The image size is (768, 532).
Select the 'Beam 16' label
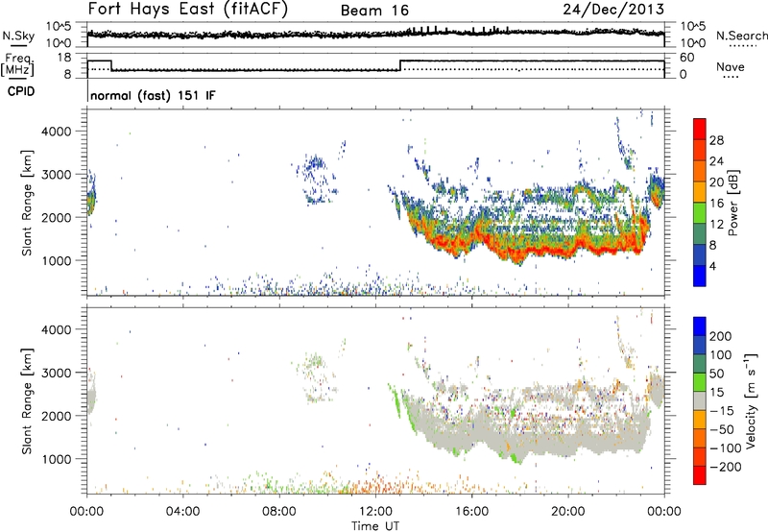pos(374,11)
